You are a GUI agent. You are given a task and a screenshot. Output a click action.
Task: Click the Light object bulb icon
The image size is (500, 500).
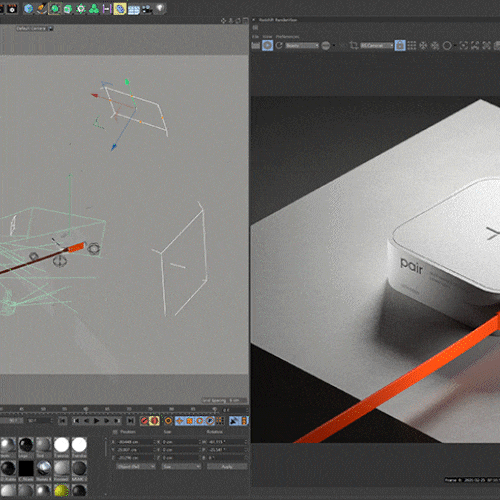pyautogui.click(x=160, y=8)
